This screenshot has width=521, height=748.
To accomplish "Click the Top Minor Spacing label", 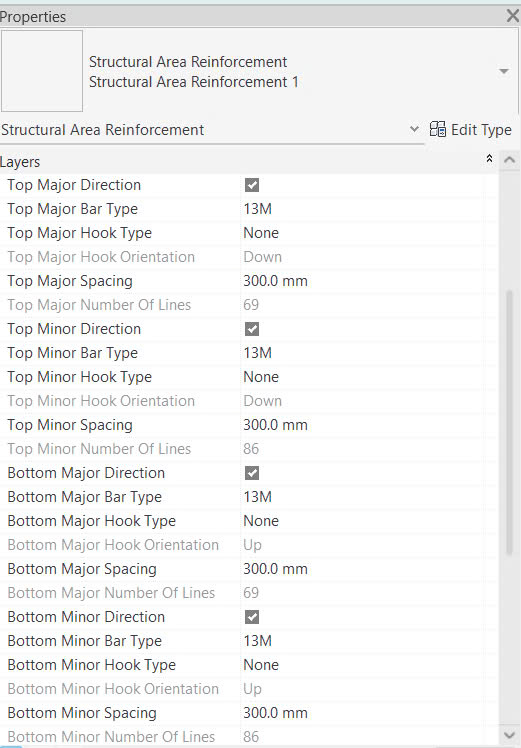I will pos(70,425).
